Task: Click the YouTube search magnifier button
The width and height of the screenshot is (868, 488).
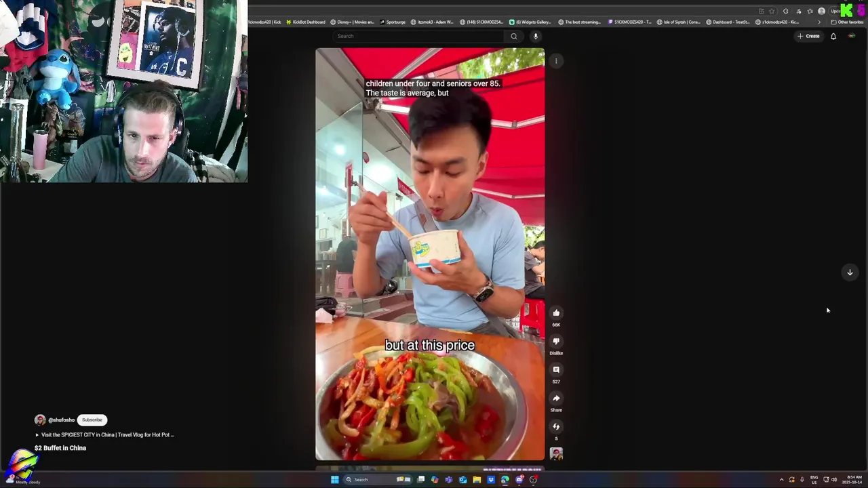Action: [x=514, y=36]
